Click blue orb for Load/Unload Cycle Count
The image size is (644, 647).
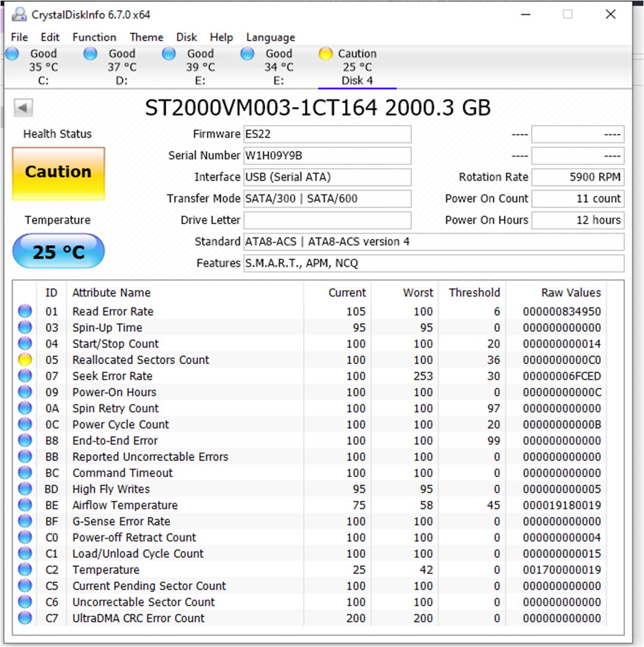[x=25, y=553]
